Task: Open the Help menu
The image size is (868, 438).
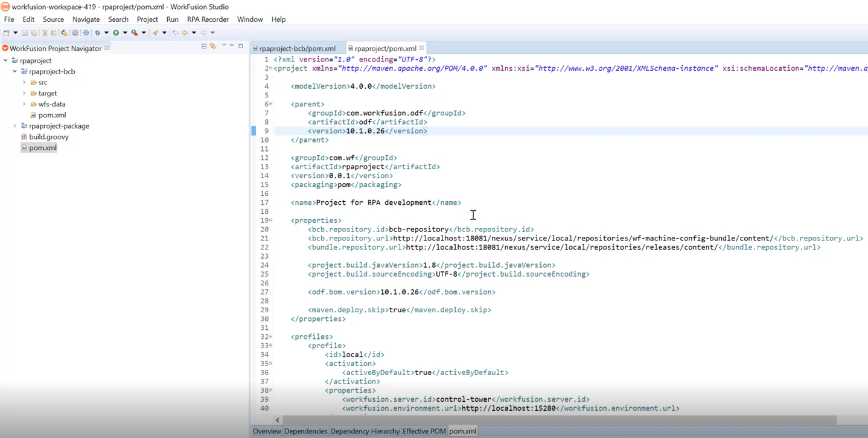Action: [x=278, y=19]
